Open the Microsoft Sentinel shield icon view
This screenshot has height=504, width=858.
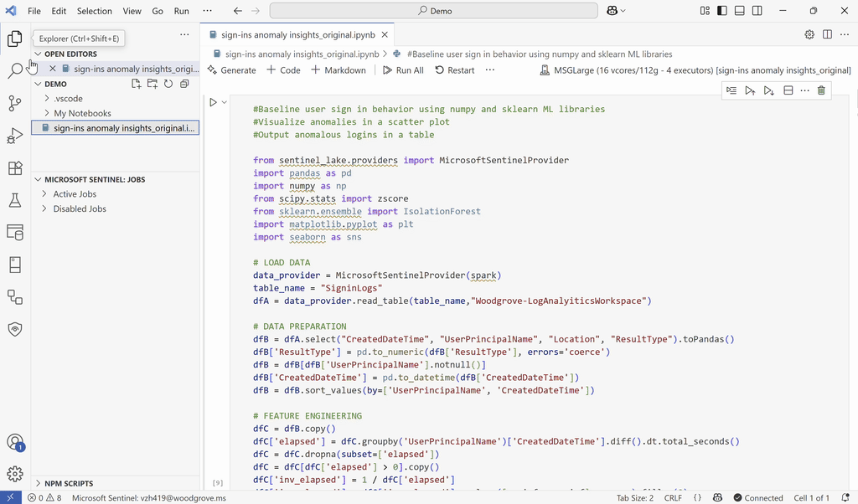[x=15, y=329]
